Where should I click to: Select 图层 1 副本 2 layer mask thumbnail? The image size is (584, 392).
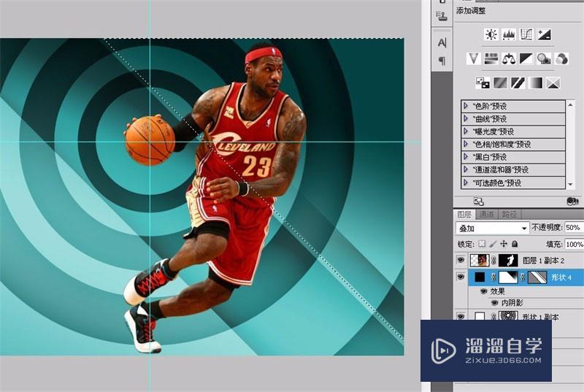point(508,261)
